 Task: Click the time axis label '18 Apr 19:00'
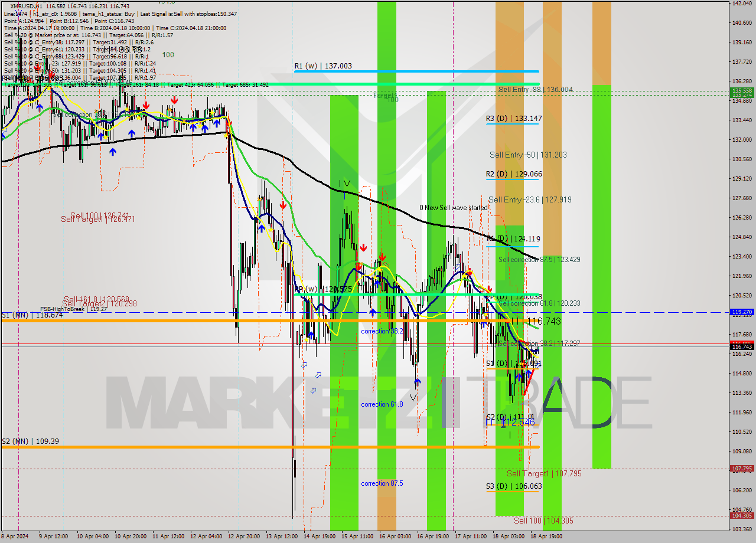point(547,537)
